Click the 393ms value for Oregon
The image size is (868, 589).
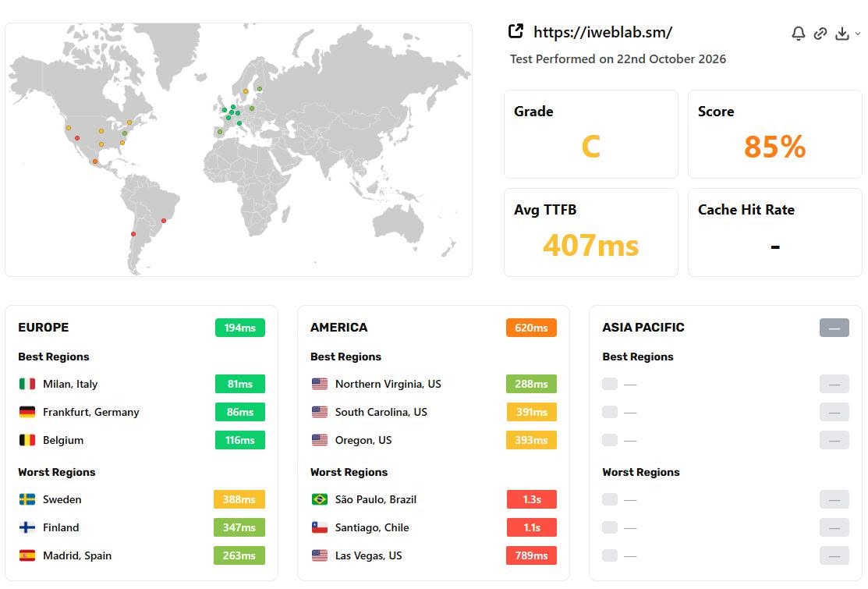(531, 440)
